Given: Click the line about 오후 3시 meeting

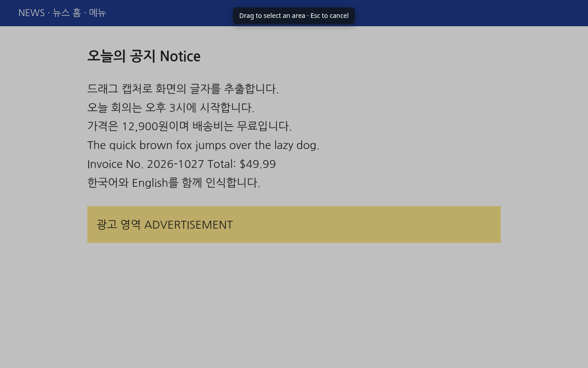Looking at the screenshot, I should click(171, 107).
